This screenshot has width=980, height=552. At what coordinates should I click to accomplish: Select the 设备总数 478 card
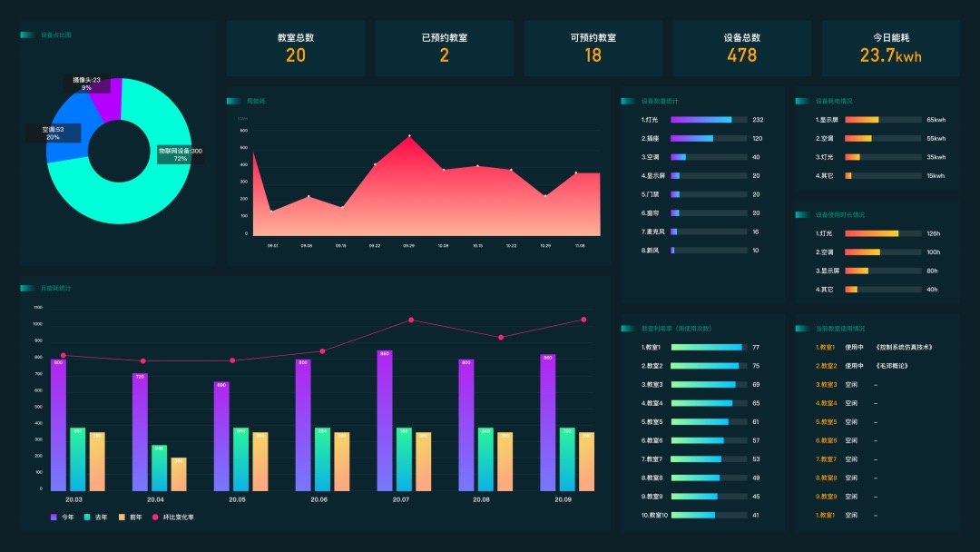coord(741,48)
